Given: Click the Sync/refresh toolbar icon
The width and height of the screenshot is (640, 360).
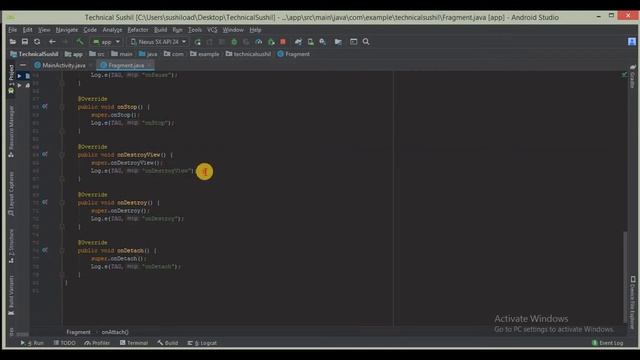Looking at the screenshot, I should click(37, 42).
